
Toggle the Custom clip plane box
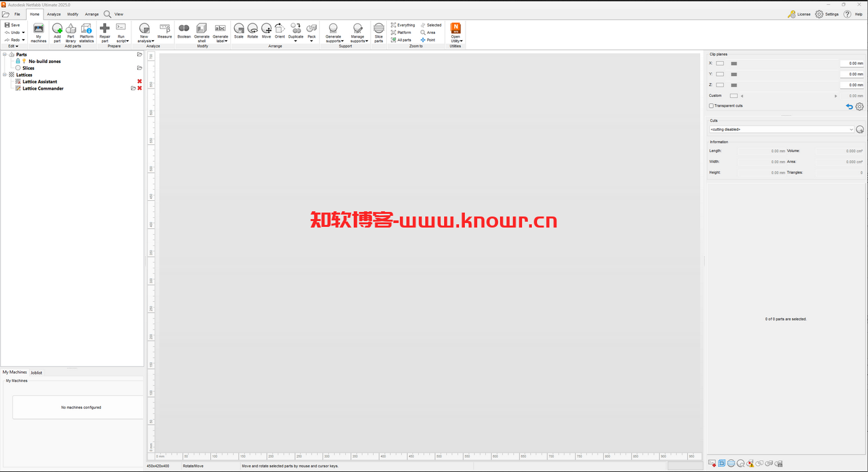click(x=733, y=96)
